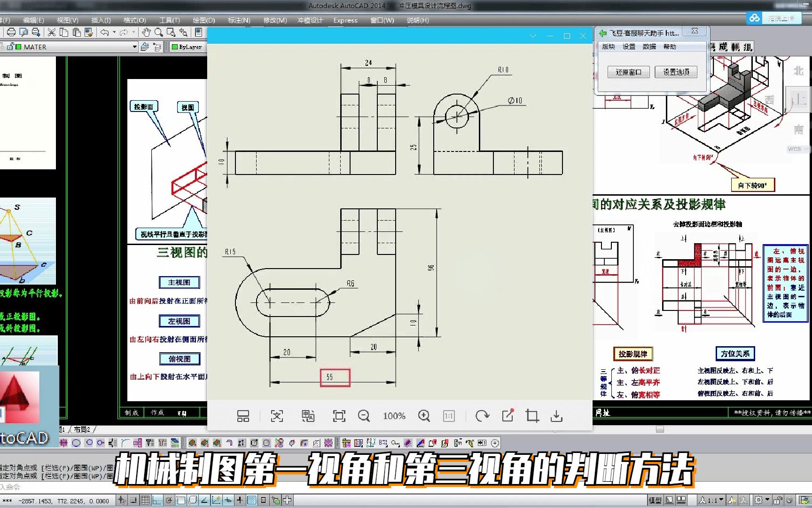Zoom in using the viewer's plus magnifier
This screenshot has width=812, height=508.
coord(424,416)
